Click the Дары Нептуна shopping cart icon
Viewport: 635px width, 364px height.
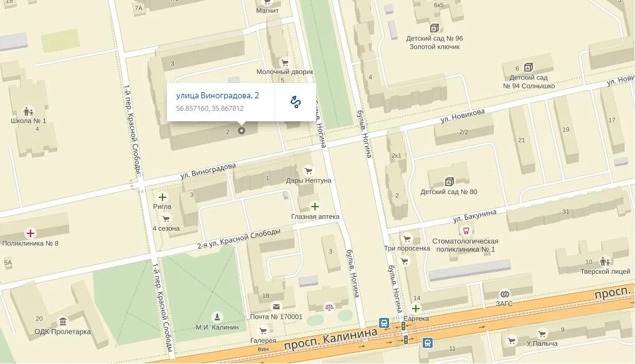[309, 170]
